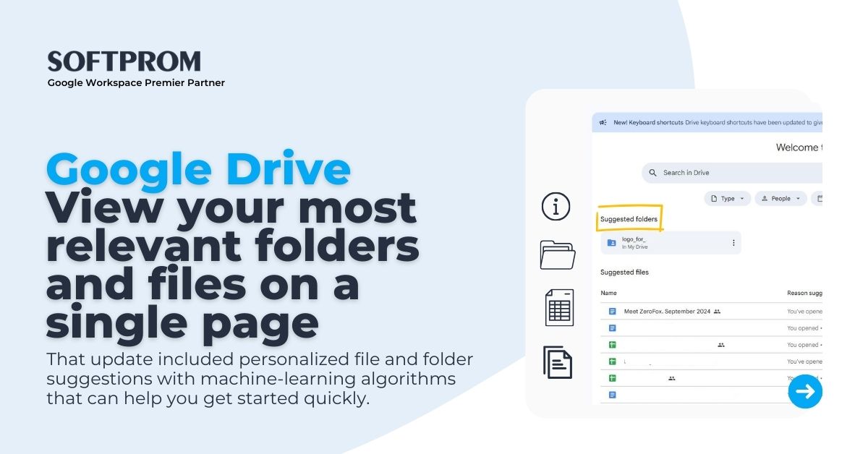Click the first green Sheets file icon
This screenshot has height=454, width=868.
(612, 345)
